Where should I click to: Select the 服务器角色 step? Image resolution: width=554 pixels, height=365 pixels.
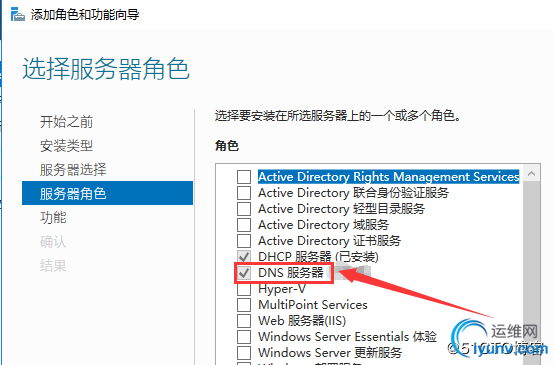pyautogui.click(x=107, y=193)
